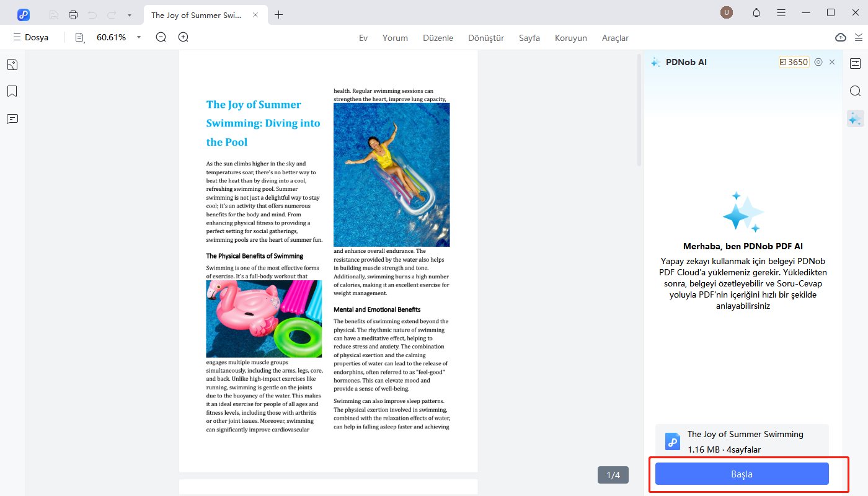This screenshot has width=868, height=496.
Task: Select the Koruyun tab
Action: pos(570,38)
